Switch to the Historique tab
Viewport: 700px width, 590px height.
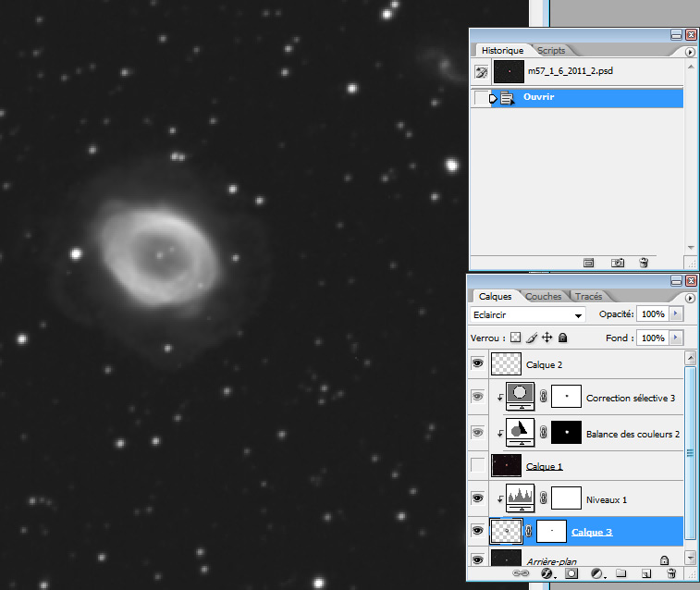click(502, 51)
